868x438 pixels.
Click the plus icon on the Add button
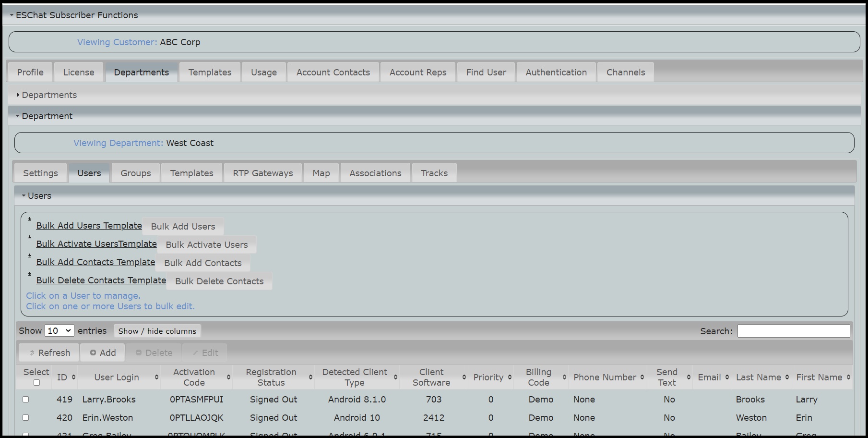[94, 353]
